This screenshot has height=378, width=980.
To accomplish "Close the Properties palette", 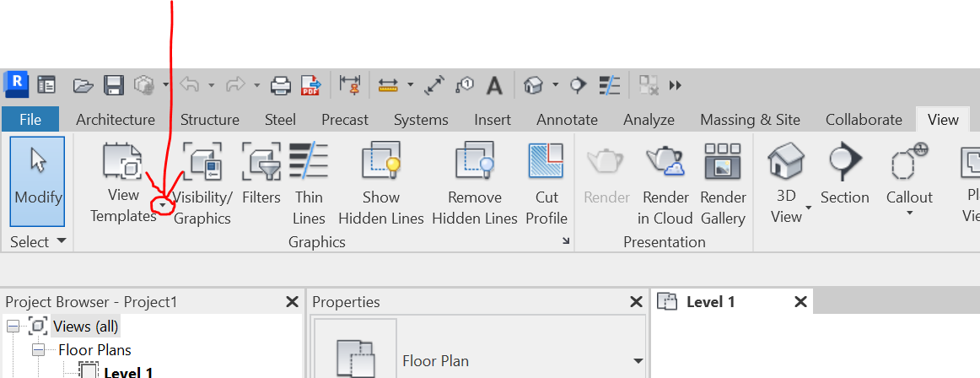I will coord(636,302).
